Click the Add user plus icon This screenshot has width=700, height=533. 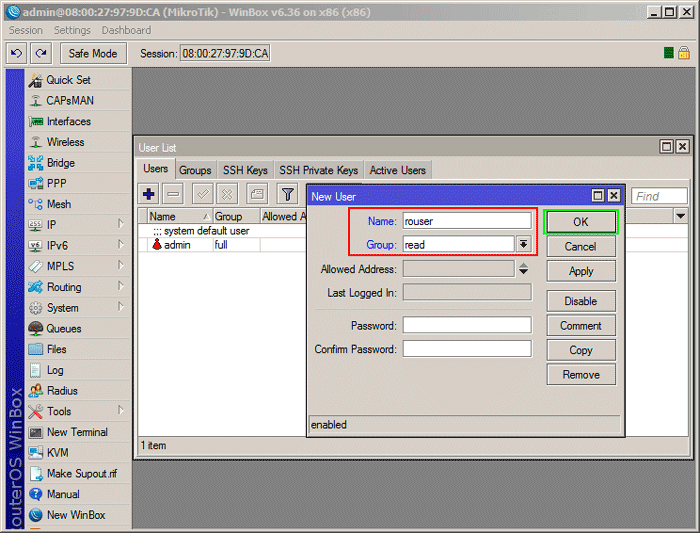pyautogui.click(x=149, y=195)
